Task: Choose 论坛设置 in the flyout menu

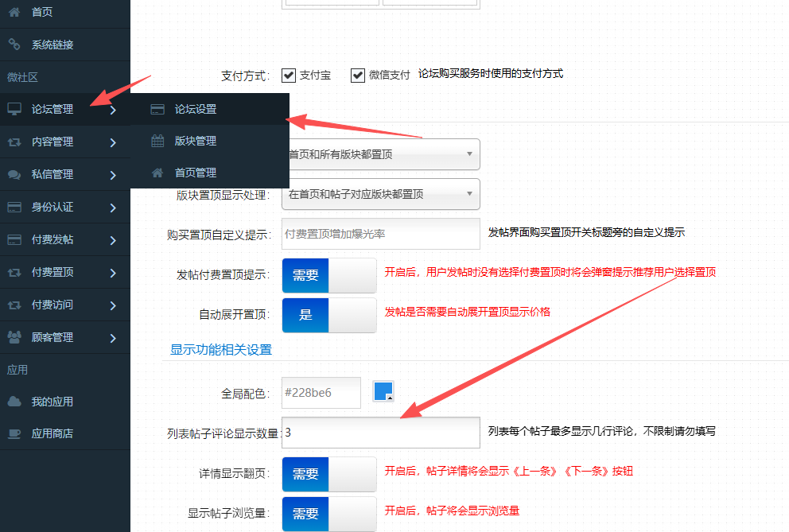Action: pyautogui.click(x=196, y=109)
